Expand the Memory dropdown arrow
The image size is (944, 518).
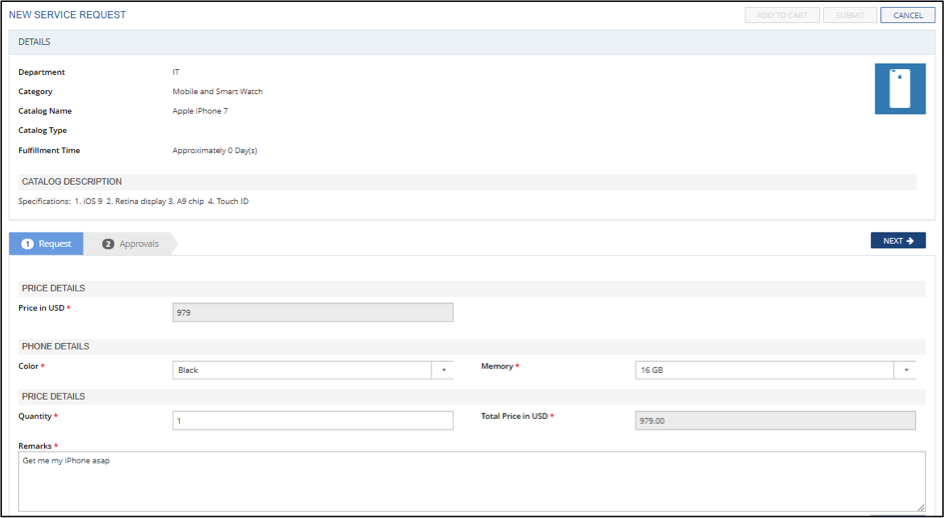(x=905, y=370)
